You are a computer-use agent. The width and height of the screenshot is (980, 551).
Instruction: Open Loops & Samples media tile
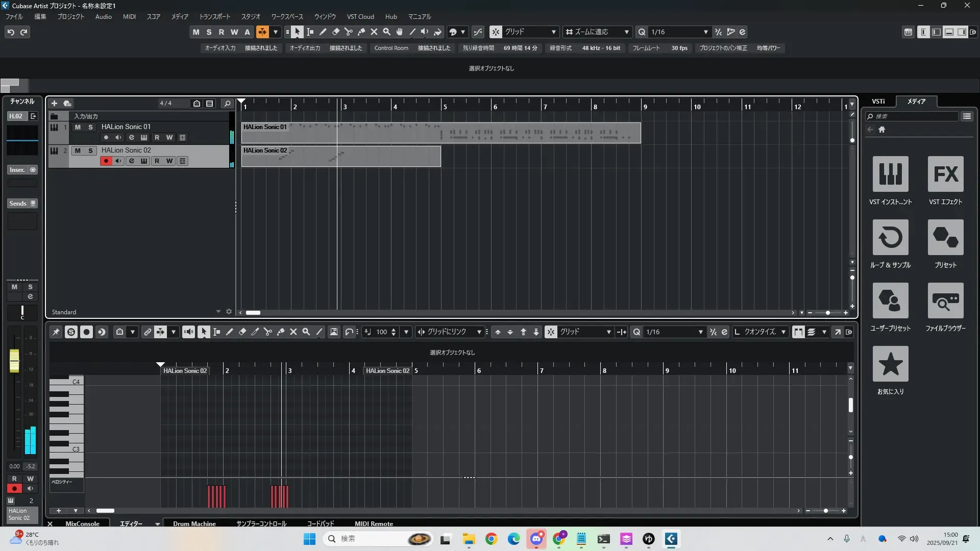[890, 237]
